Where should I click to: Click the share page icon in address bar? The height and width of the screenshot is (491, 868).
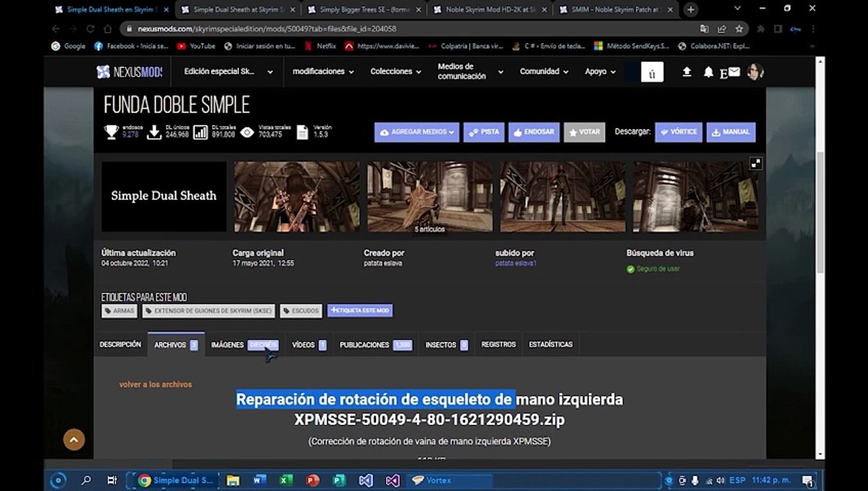[x=722, y=29]
